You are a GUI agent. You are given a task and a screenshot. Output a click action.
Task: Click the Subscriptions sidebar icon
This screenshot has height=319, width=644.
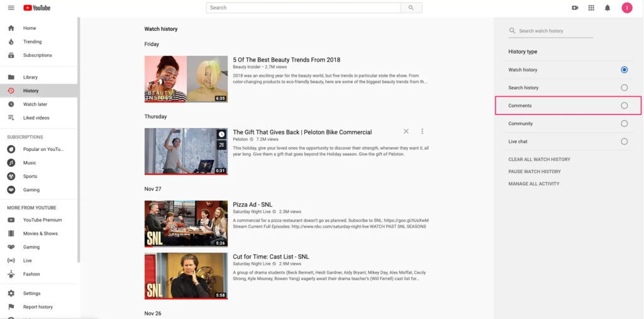[11, 55]
